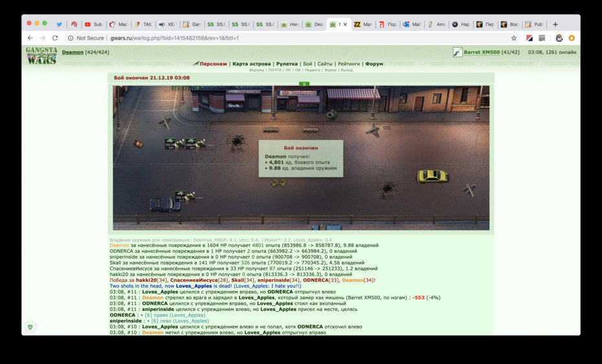The image size is (602, 364).
Task: Click the 'Бой окончен' result popup
Action: [300, 158]
